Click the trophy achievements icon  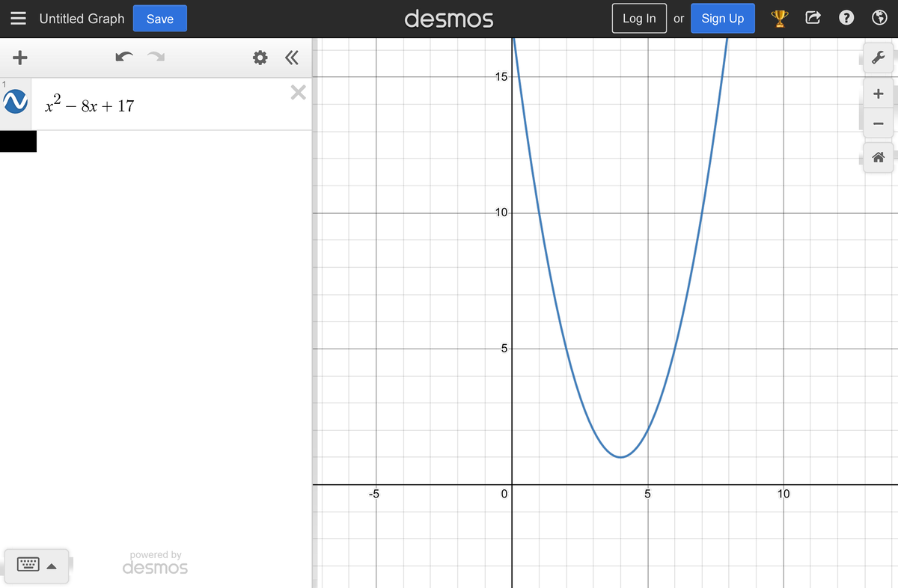pyautogui.click(x=779, y=18)
